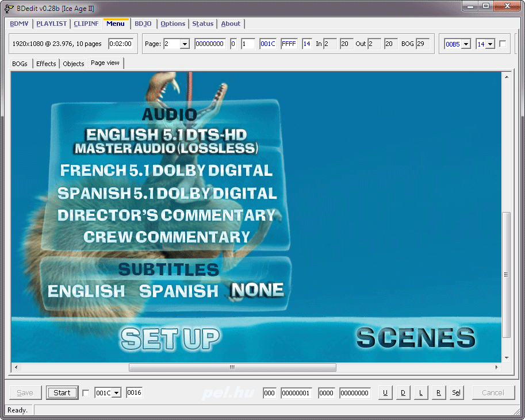Click the scroll-left arrow of page view
The image size is (525, 420).
16,367
